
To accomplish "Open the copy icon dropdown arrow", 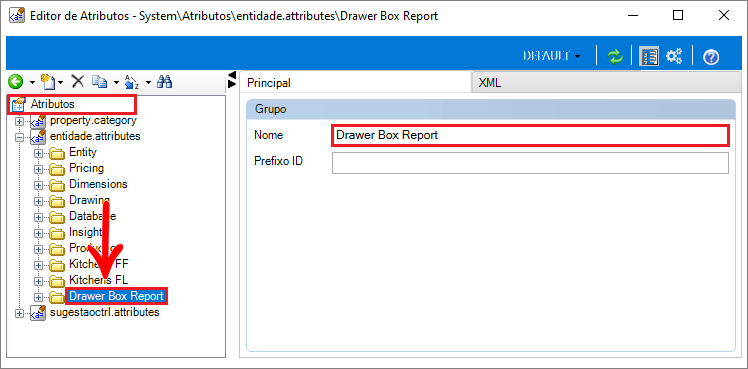I will pos(116,83).
